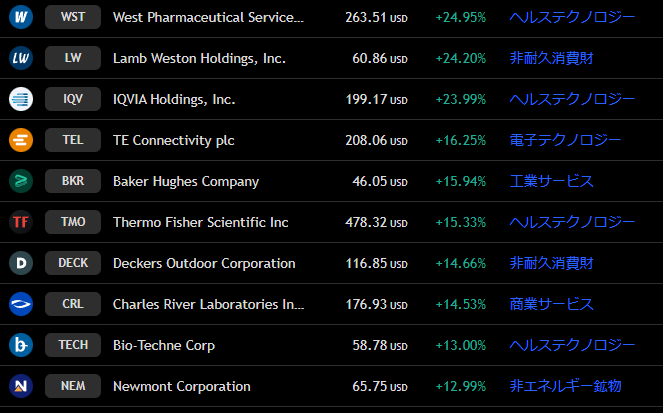
Task: Click the Thermo Fisher TF logo icon
Action: (x=21, y=222)
